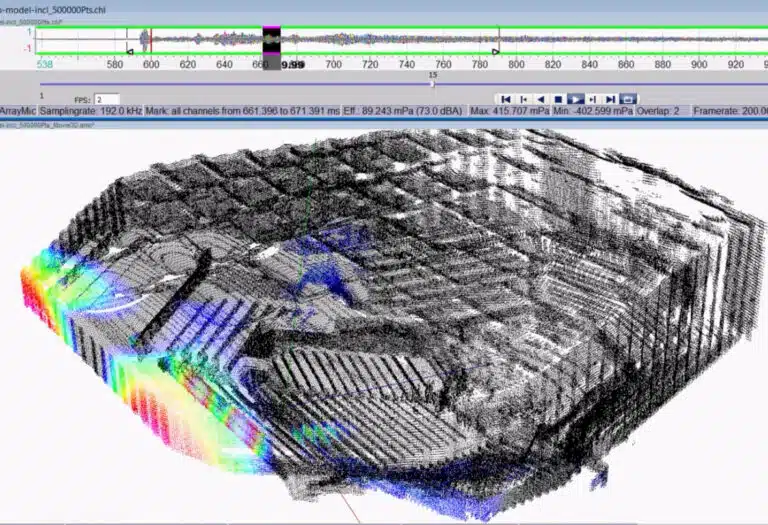Screen dimensions: 768x525
Task: Jump to the last frame
Action: (610, 99)
